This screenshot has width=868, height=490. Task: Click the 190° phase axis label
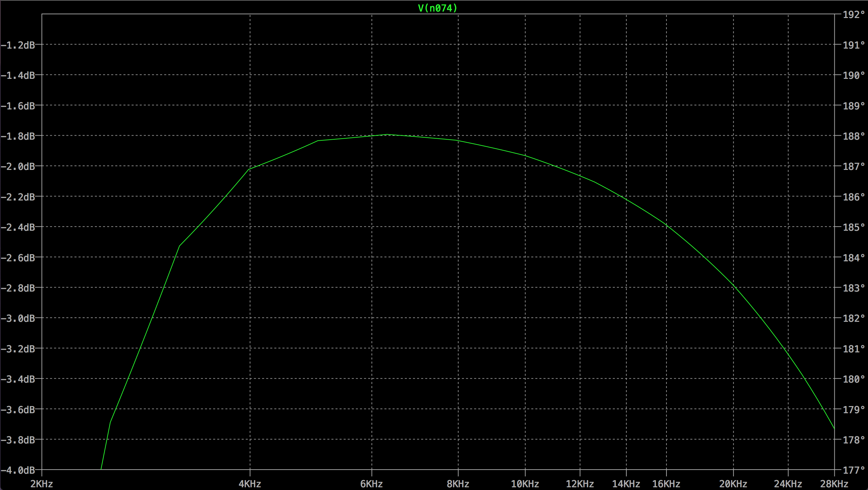(854, 75)
